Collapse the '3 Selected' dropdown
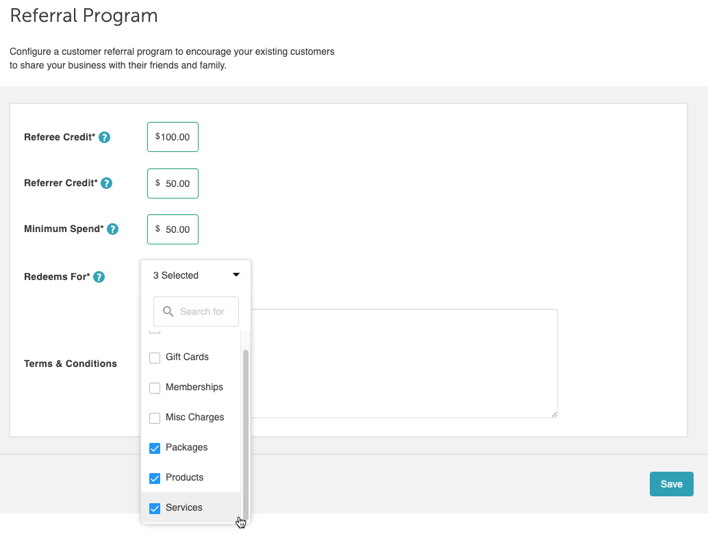 (x=196, y=276)
